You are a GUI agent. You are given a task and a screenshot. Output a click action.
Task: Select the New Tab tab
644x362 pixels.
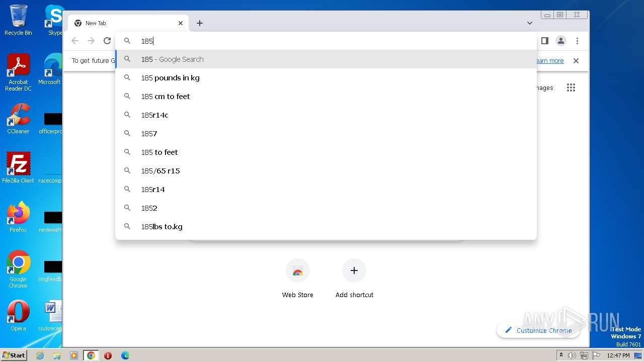click(x=128, y=23)
